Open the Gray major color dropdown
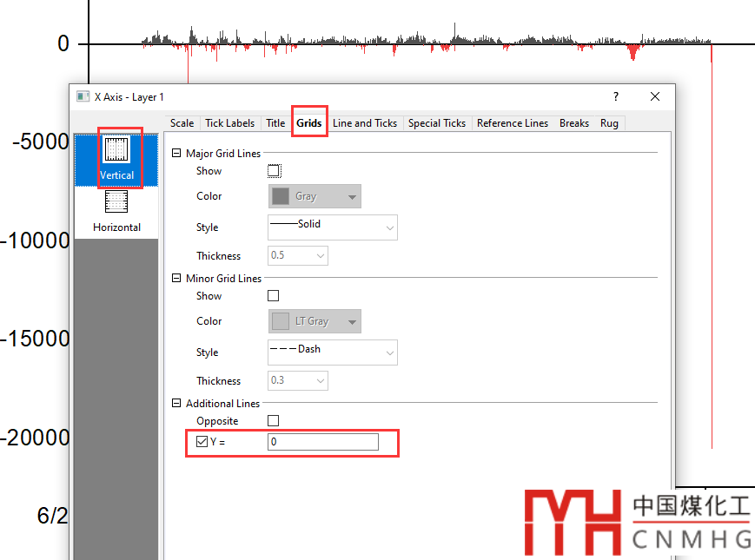The width and height of the screenshot is (755, 560). 315,196
